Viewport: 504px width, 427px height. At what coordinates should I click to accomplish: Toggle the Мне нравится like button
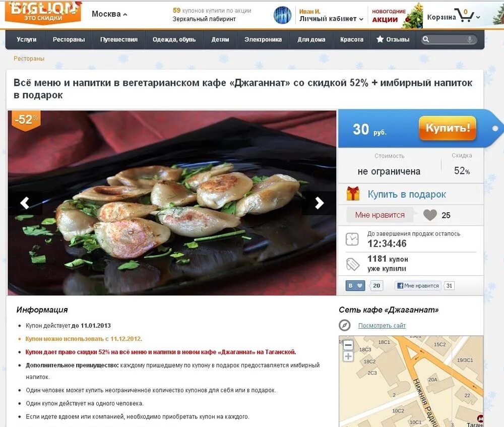coord(380,215)
